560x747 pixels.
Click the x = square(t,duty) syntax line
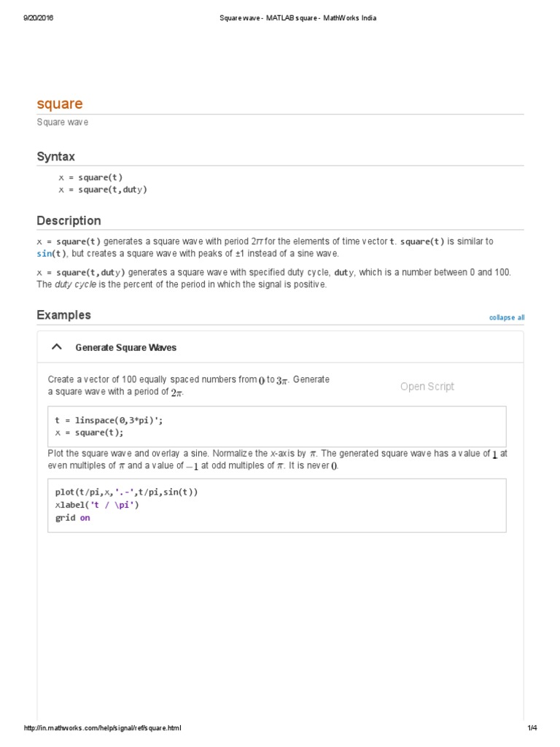coord(103,190)
